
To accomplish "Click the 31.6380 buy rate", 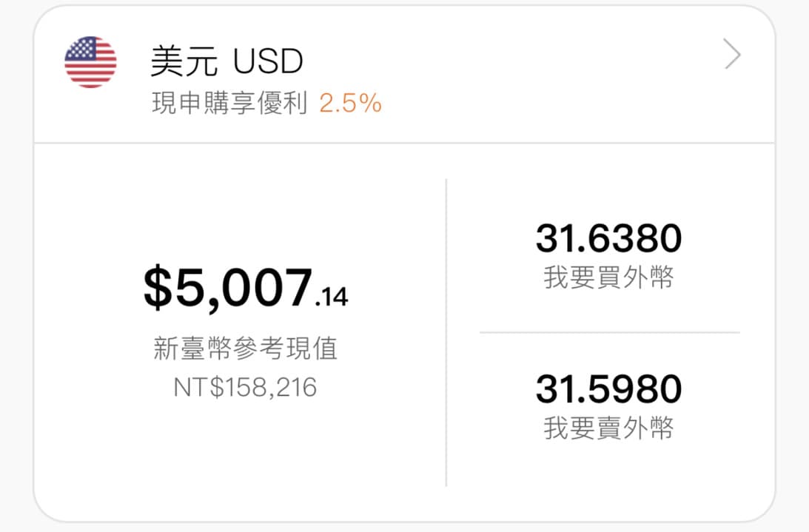I will [x=608, y=239].
